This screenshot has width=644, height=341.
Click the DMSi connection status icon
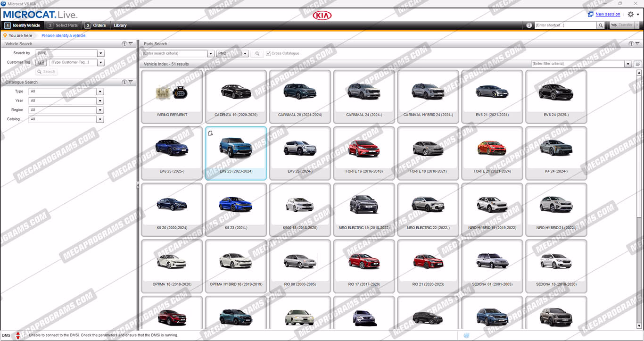click(x=18, y=335)
